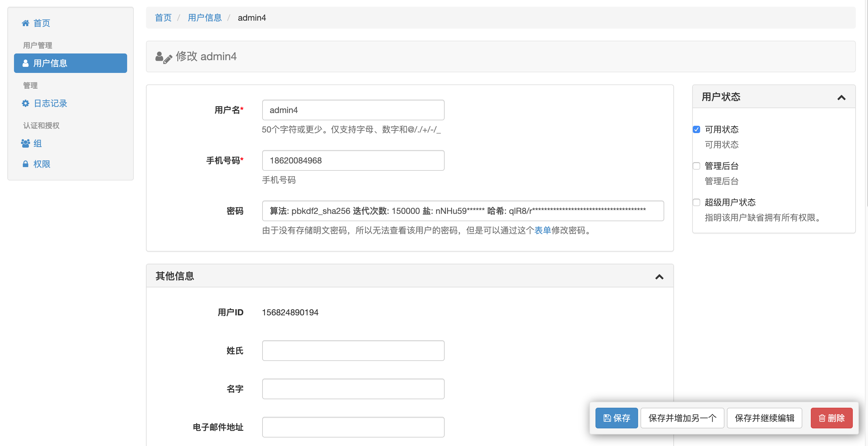The height and width of the screenshot is (446, 868).
Task: Click inside the 姓氏 input field
Action: [x=353, y=350]
